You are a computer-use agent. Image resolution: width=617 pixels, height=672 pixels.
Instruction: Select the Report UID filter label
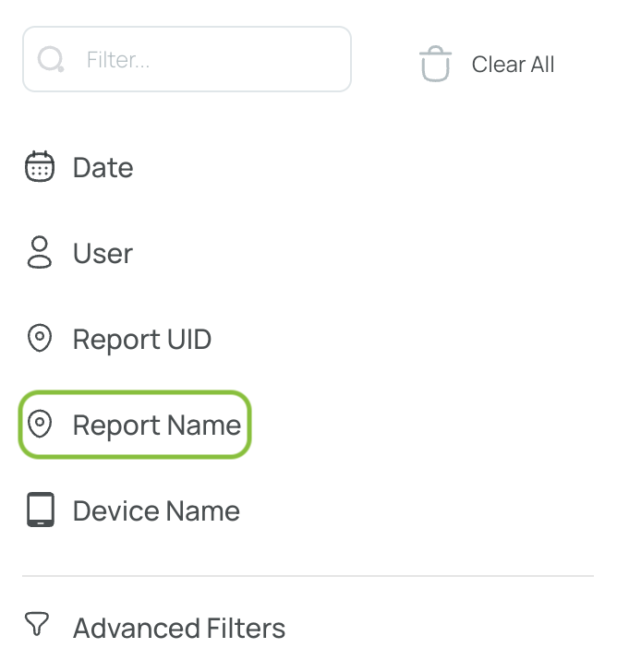[x=142, y=340]
